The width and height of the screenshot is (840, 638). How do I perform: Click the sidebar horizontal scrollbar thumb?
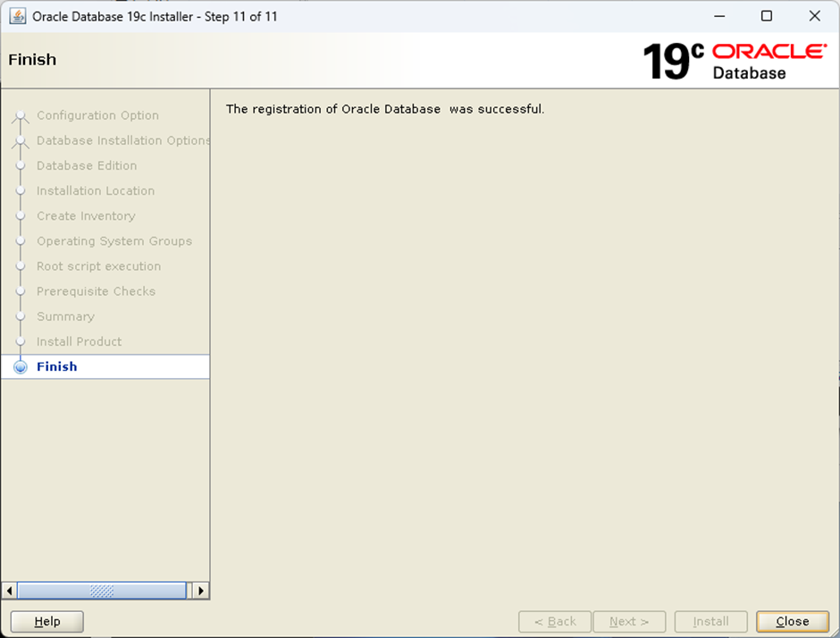[102, 591]
